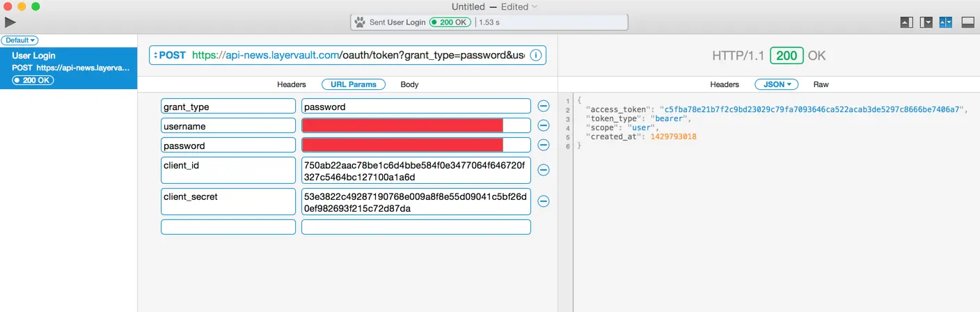The image size is (980, 312).
Task: Toggle the right panel layout icon
Action: 926,22
